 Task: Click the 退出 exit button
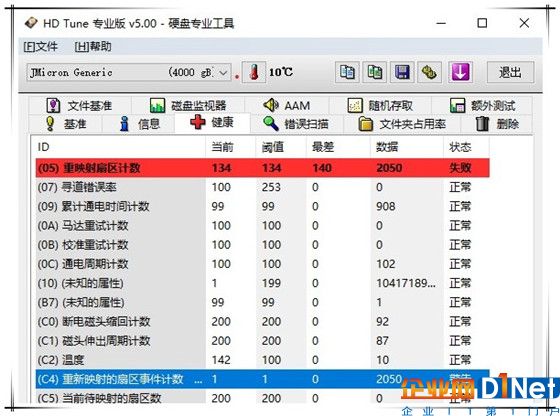coord(510,72)
